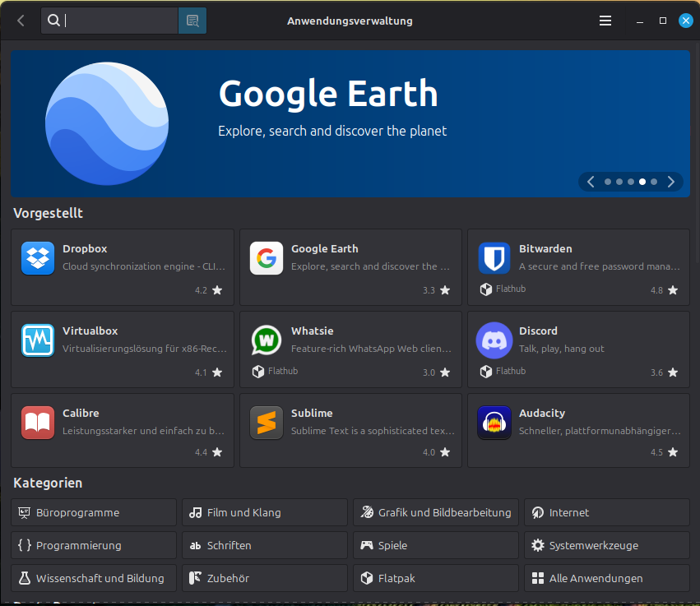Open the Dropbox app icon
This screenshot has height=606, width=700.
(38, 258)
